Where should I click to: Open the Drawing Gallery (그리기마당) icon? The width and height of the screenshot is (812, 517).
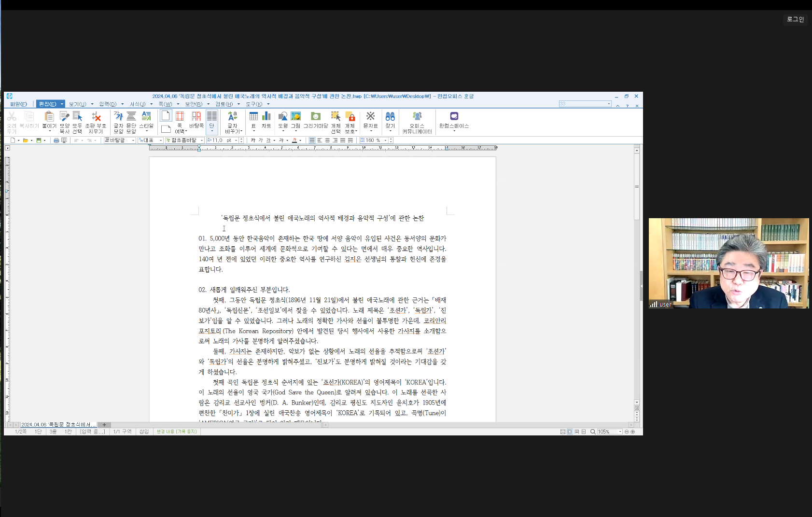pos(316,116)
